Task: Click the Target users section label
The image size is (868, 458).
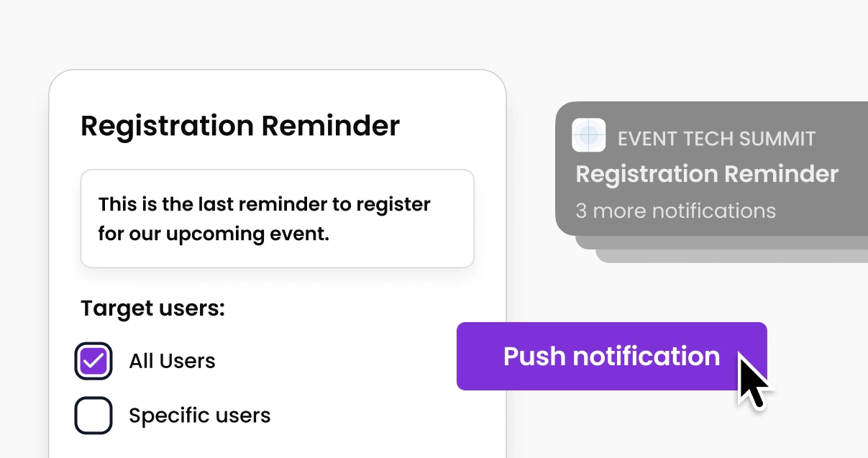Action: 152,308
